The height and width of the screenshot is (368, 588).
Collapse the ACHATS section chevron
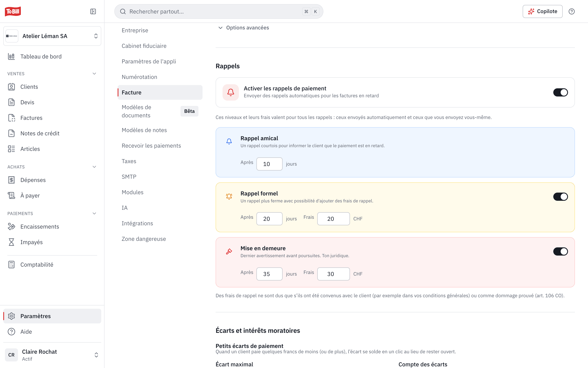coord(95,167)
